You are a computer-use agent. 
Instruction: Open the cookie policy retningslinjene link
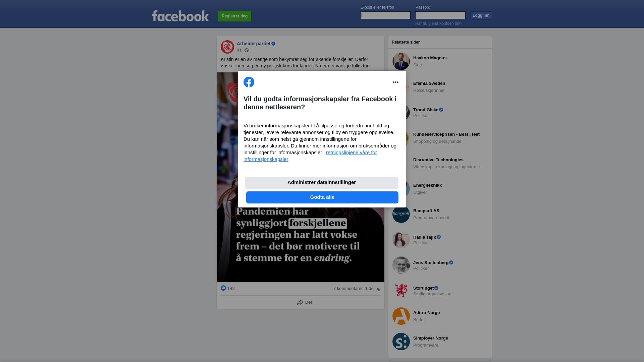[310, 156]
